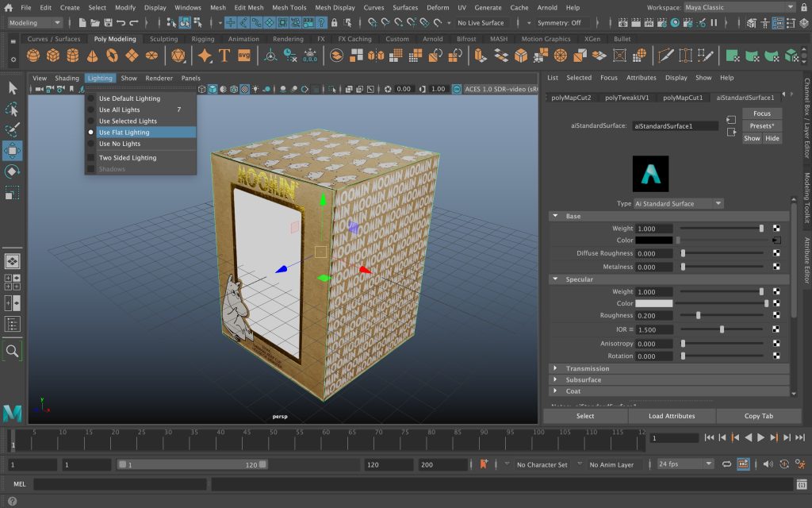Switch to the polyMapCut2 attribute tab
Viewport: 812px width, 508px height.
(571, 98)
